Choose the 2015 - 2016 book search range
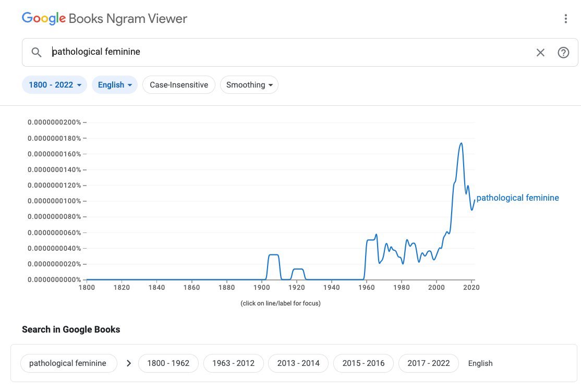This screenshot has width=581, height=392. [362, 363]
